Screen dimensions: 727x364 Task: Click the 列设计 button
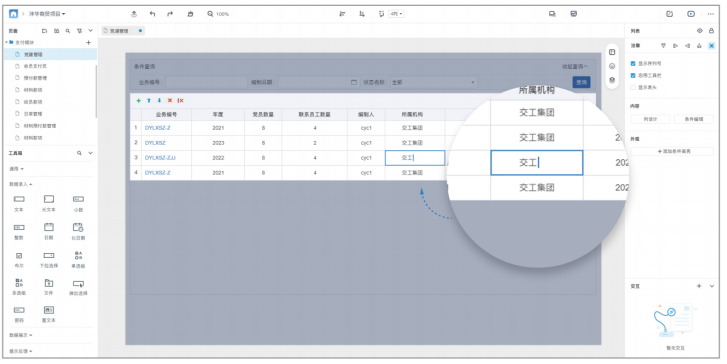[x=650, y=119]
